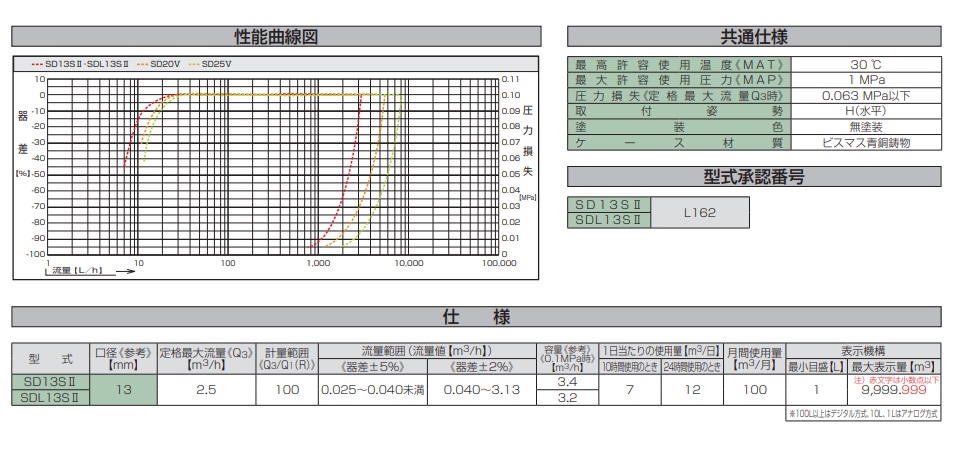Click the ※100L以上はデジタル方式 footnote
Viewport: 973px width, 469px height.
pyautogui.click(x=863, y=414)
